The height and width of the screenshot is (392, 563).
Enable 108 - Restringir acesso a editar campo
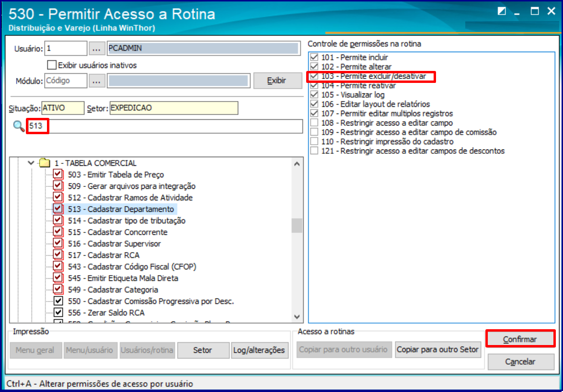coord(314,123)
